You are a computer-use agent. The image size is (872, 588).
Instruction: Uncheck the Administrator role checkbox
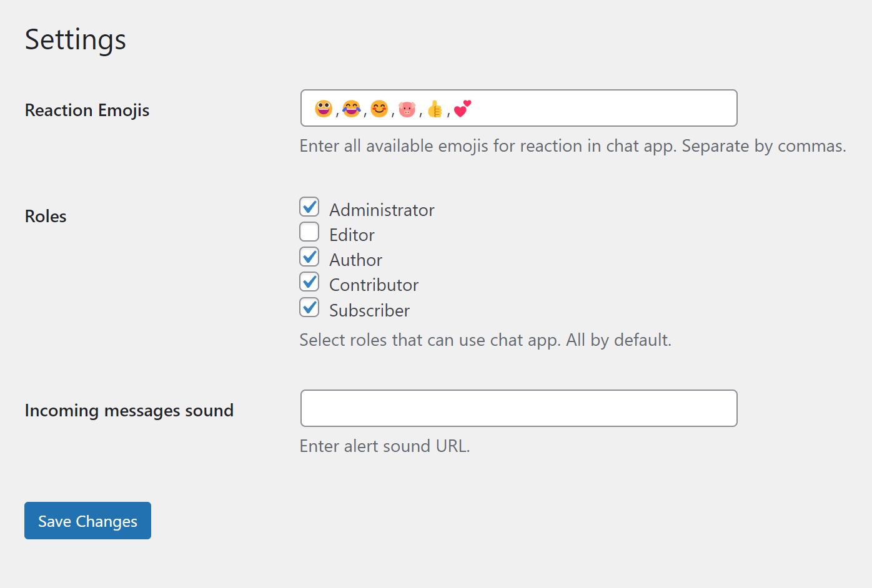tap(309, 207)
